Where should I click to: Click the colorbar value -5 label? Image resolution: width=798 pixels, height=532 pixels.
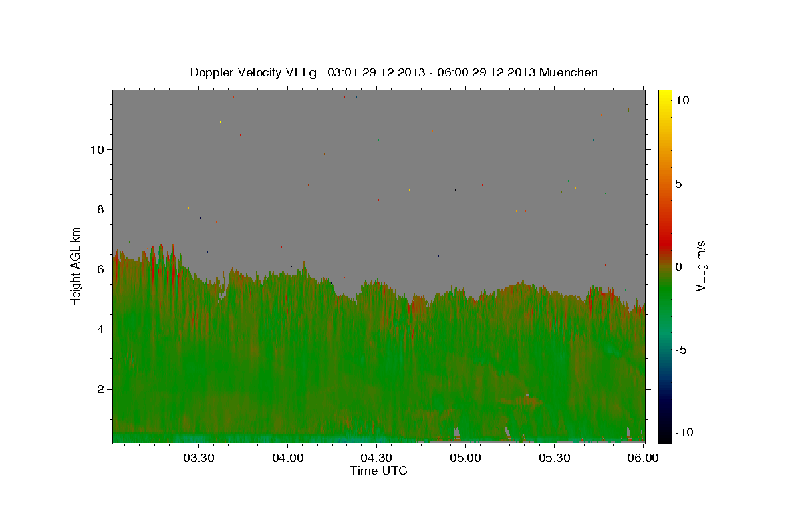[681, 350]
